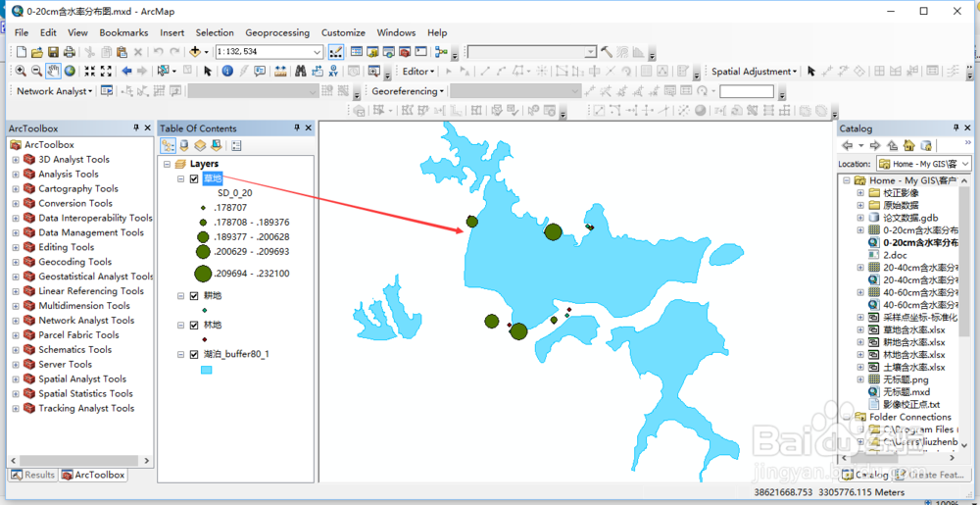The width and height of the screenshot is (980, 505).
Task: Toggle the Editor Toolbar button
Action: (335, 52)
